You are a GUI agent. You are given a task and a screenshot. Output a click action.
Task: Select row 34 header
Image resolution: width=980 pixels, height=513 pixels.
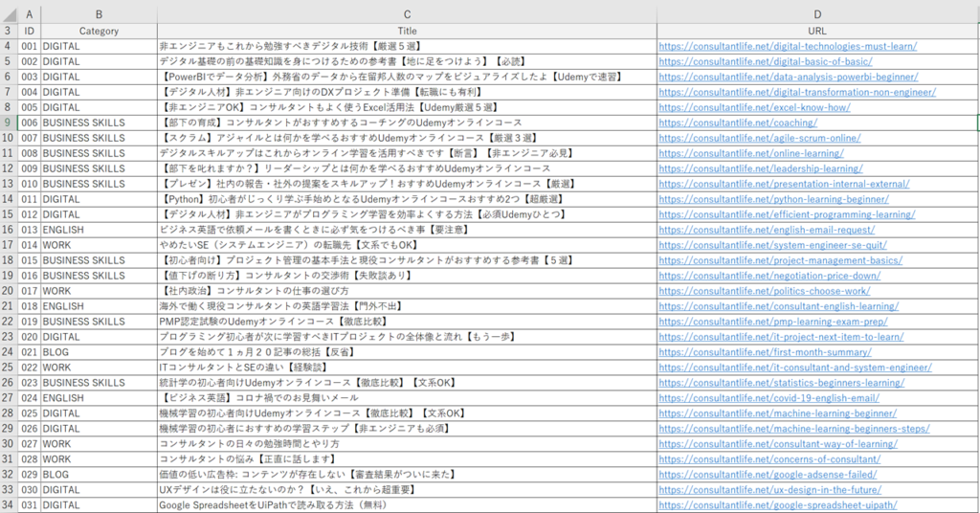coord(9,505)
